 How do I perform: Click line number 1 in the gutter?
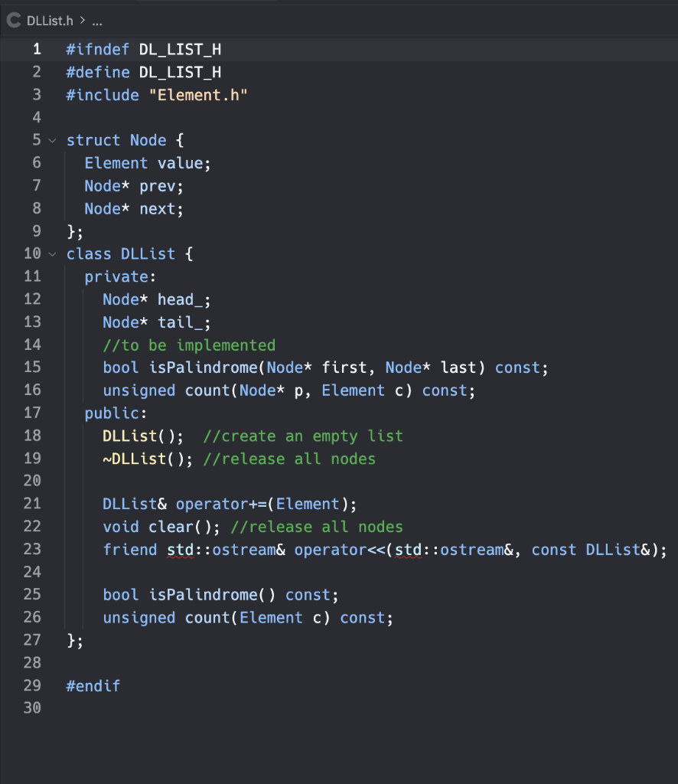[36, 49]
